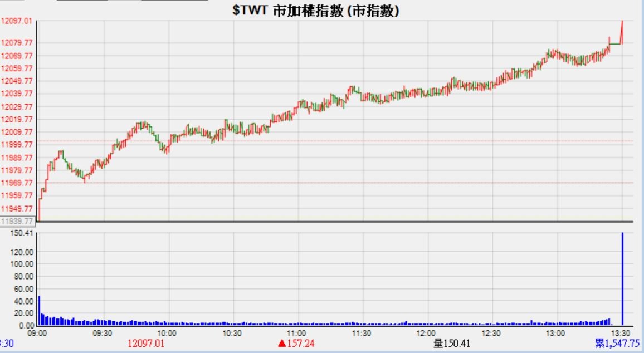Click the 12059.77 price axis label
The height and width of the screenshot is (353, 644).
17,68
